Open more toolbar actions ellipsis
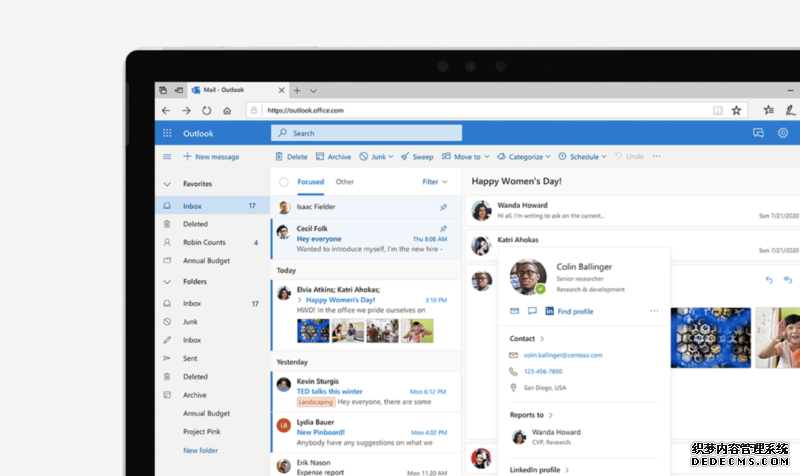Image resolution: width=800 pixels, height=476 pixels. coord(657,157)
